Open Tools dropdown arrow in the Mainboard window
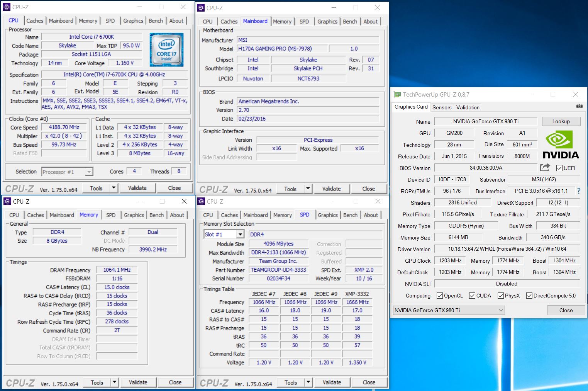 click(308, 189)
